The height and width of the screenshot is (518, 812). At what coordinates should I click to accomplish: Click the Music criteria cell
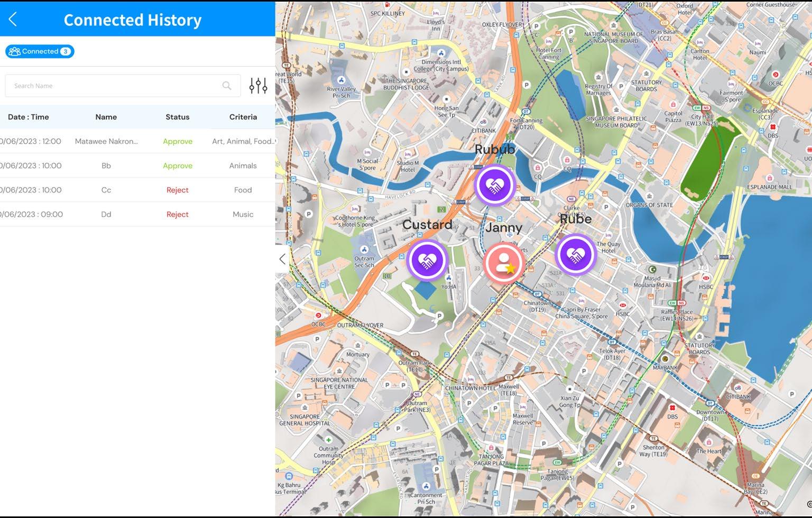[243, 214]
